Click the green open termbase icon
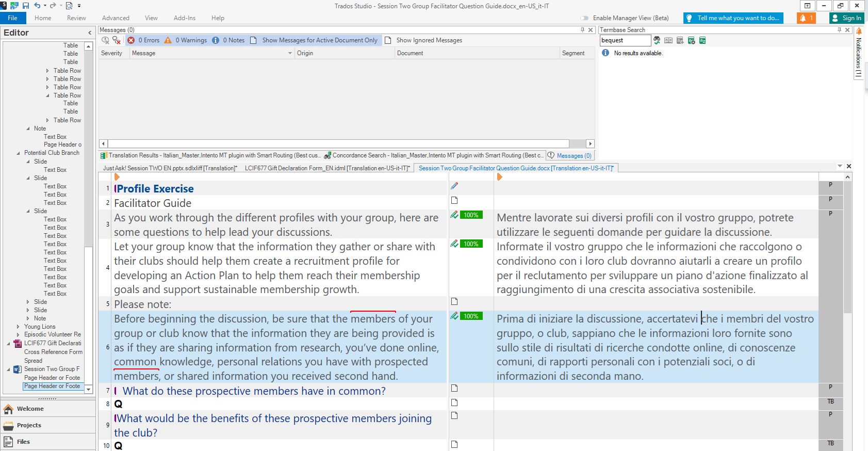Image resolution: width=868 pixels, height=451 pixels. (702, 40)
